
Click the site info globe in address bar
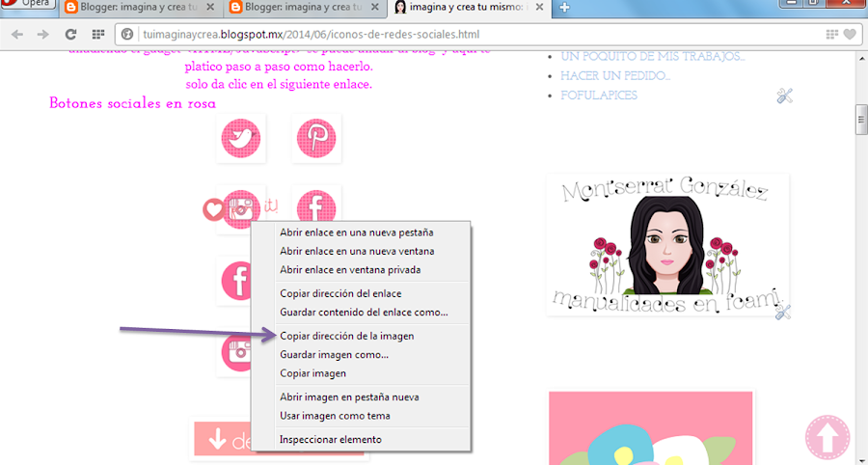[x=127, y=35]
